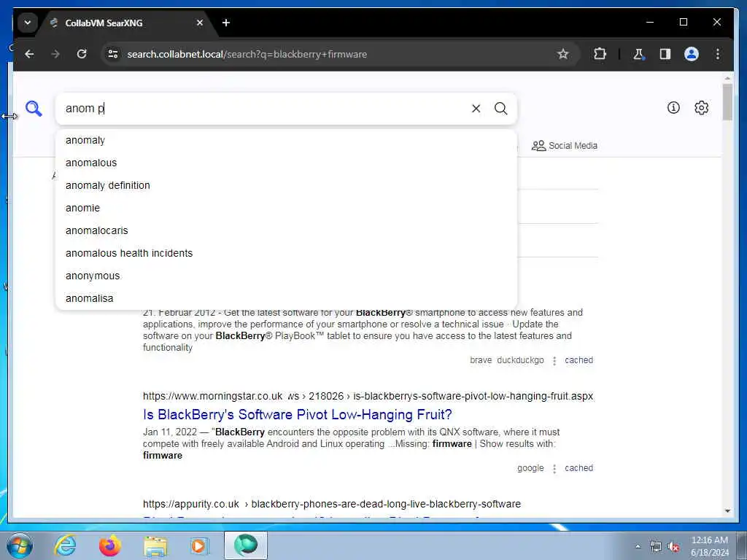Open the profile avatar menu
The width and height of the screenshot is (747, 560).
692,54
